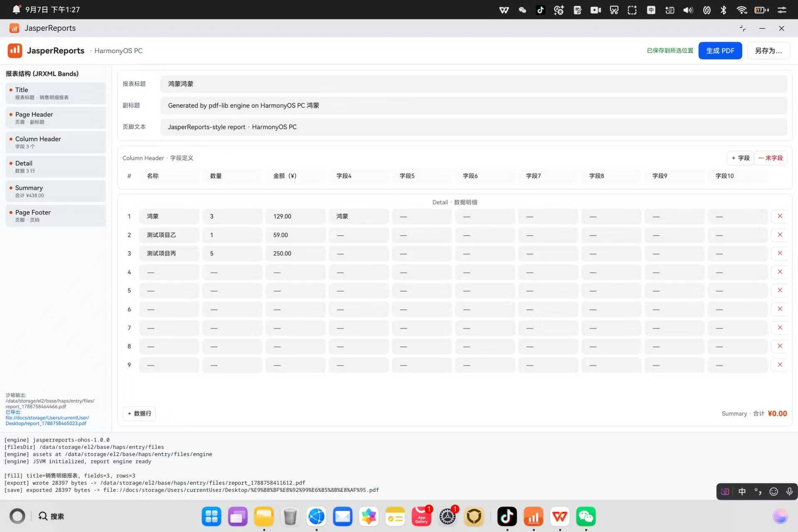Viewport: 798px width, 532px height.
Task: Open the control center toggles in status bar
Action: [782, 10]
